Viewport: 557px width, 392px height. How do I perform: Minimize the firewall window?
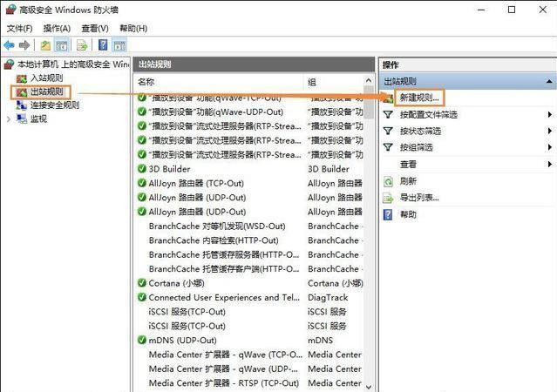point(481,10)
